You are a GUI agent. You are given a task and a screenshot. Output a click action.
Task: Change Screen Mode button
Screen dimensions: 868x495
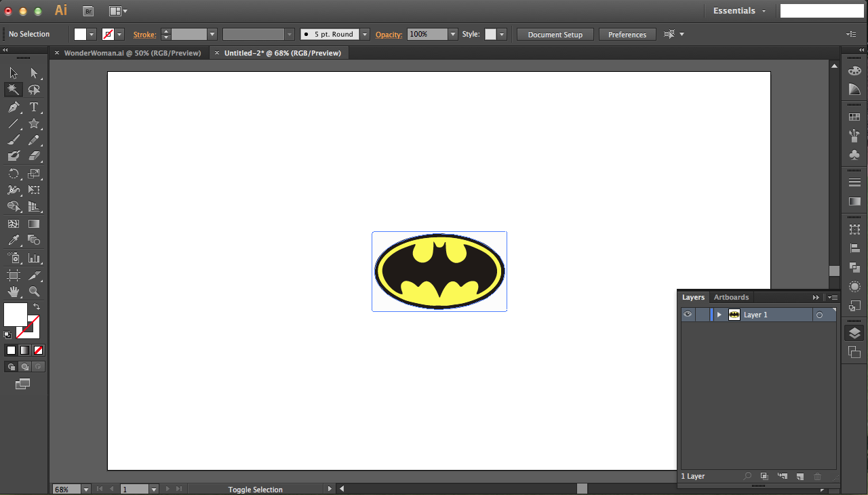tap(23, 384)
